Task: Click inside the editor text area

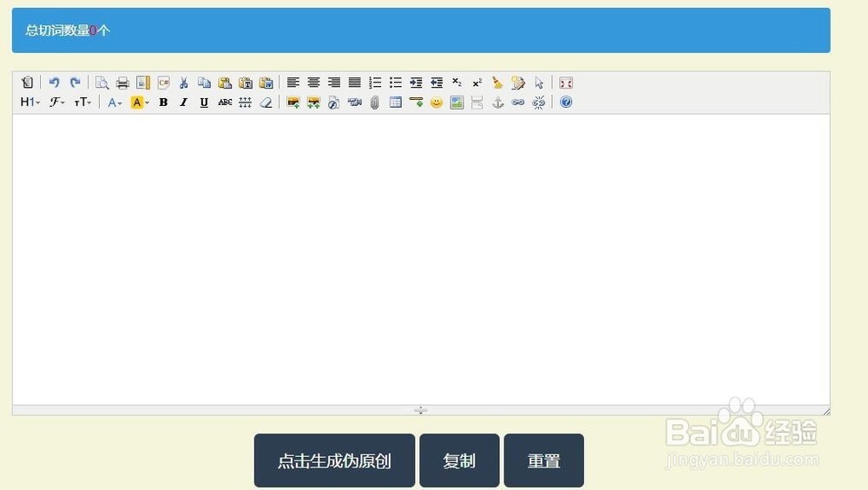Action: (421, 260)
